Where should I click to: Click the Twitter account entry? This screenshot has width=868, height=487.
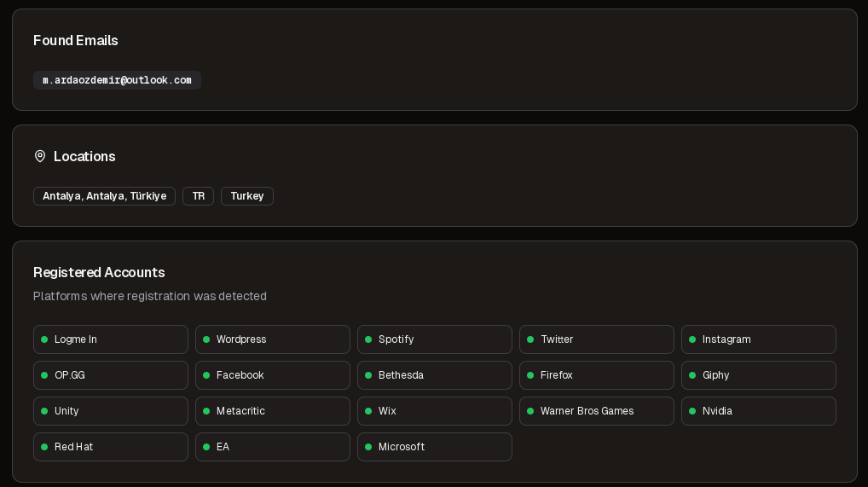click(x=597, y=339)
